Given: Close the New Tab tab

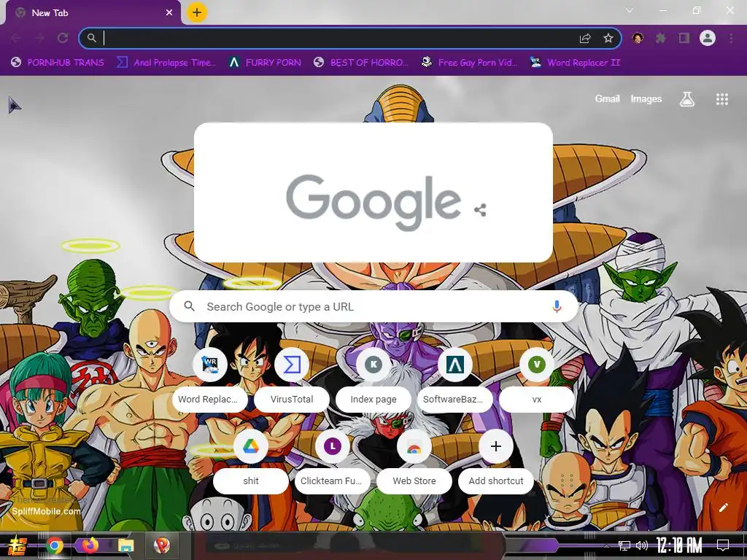Looking at the screenshot, I should click(x=169, y=13).
